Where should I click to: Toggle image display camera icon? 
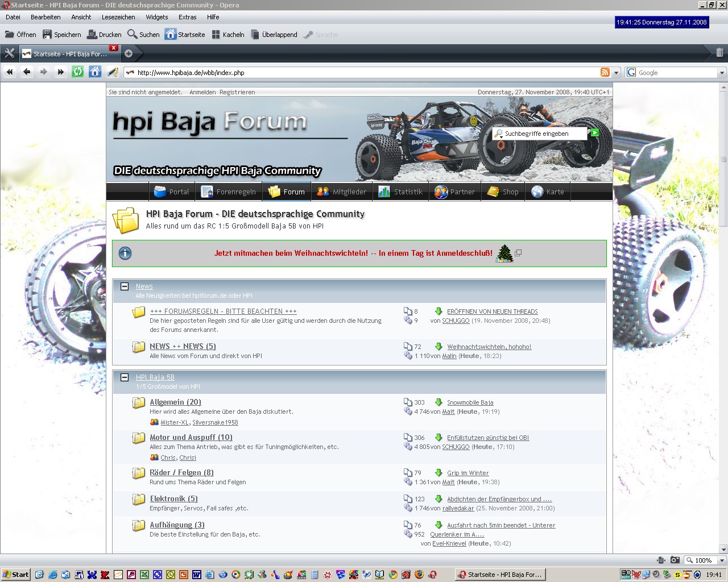[675, 560]
